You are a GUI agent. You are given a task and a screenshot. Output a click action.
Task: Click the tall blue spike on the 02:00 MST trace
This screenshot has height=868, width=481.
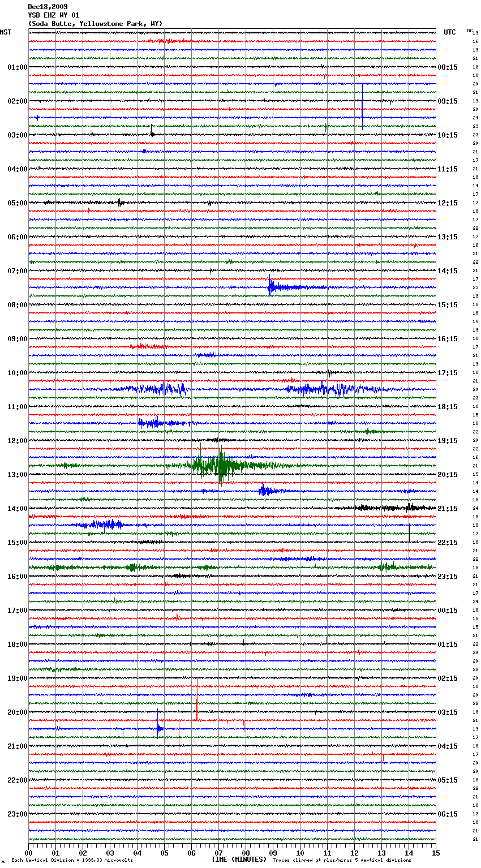click(363, 108)
